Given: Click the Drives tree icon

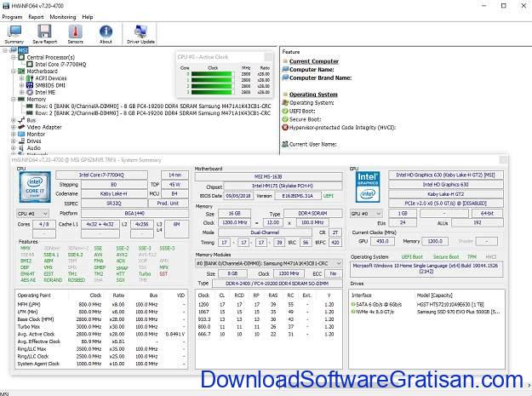Looking at the screenshot, I should tap(21, 141).
